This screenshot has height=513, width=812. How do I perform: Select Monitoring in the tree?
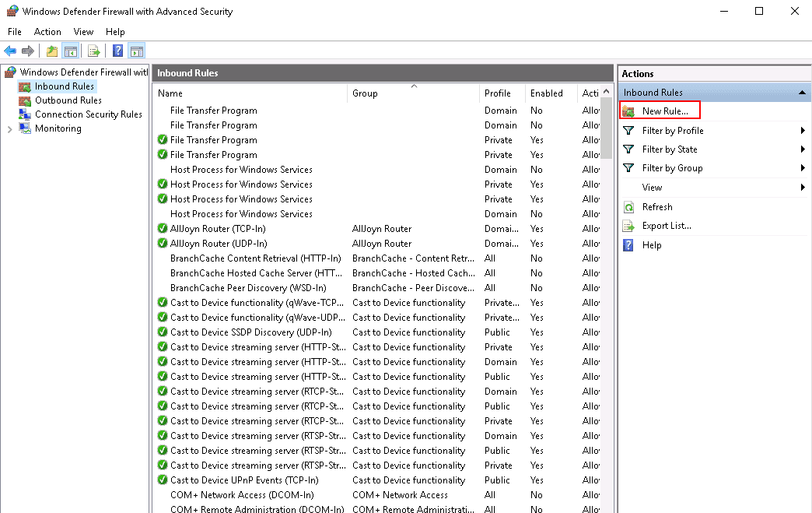(58, 128)
